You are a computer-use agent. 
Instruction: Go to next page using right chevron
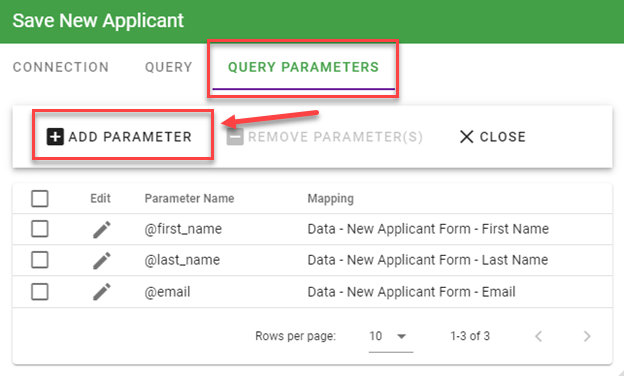click(x=587, y=336)
